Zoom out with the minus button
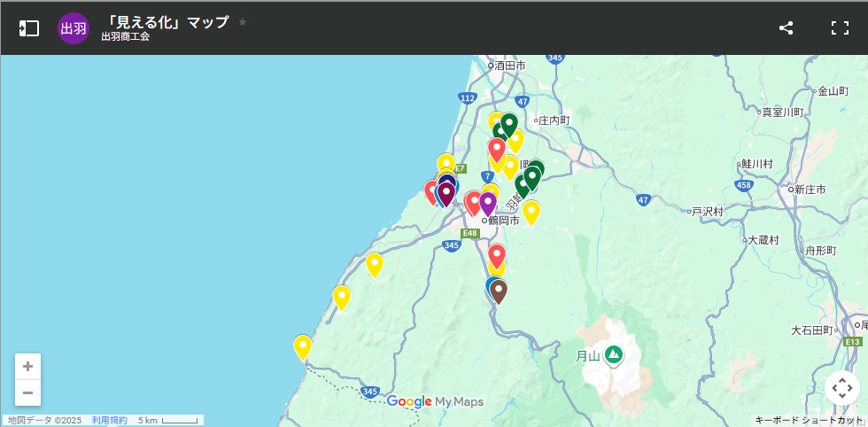The image size is (868, 427). [28, 392]
